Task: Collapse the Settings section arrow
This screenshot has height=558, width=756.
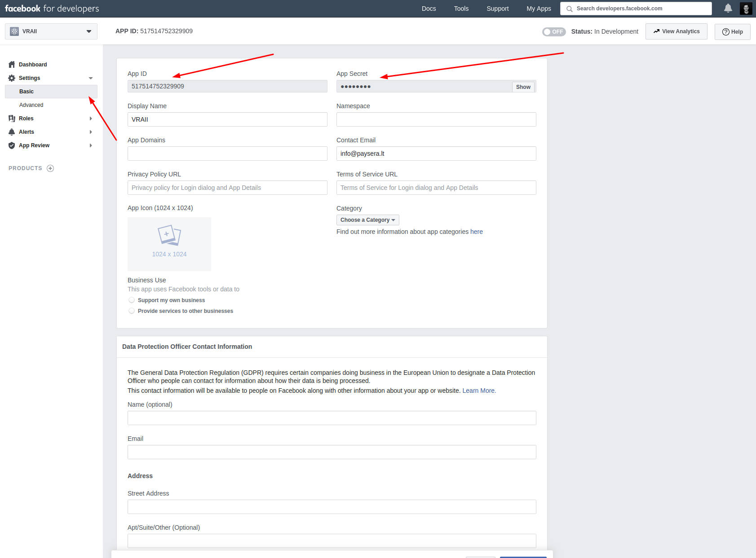Action: point(91,78)
